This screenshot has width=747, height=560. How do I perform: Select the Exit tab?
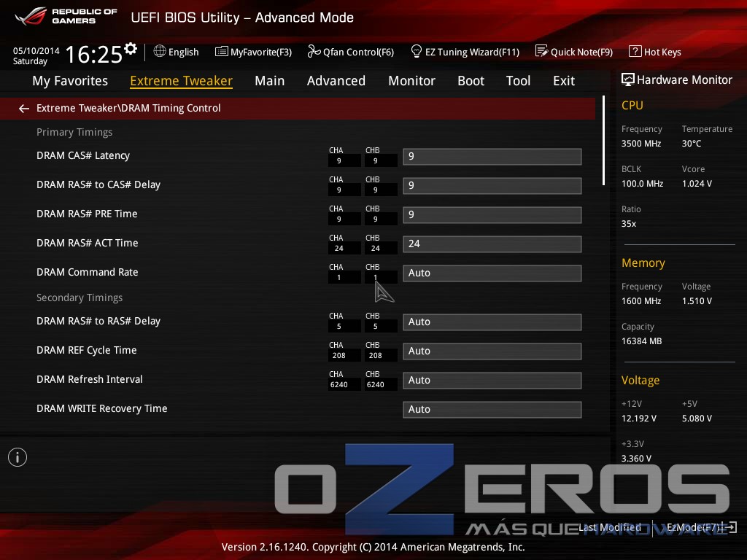pyautogui.click(x=564, y=81)
